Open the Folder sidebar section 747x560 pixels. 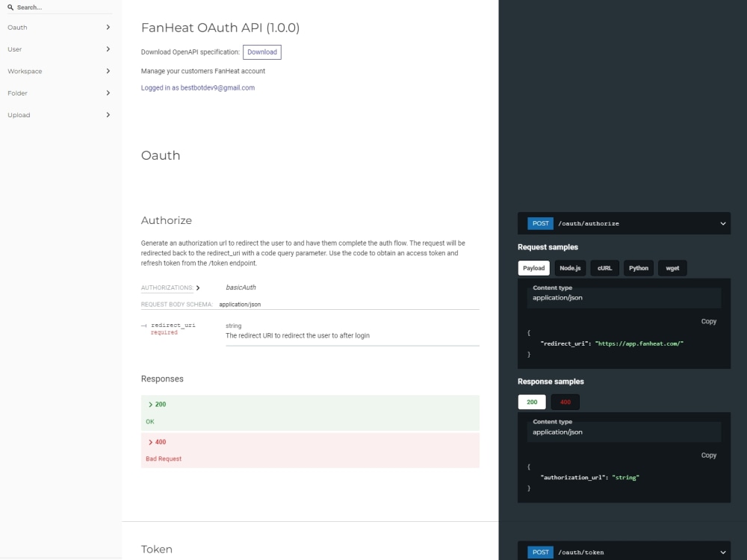(x=61, y=93)
